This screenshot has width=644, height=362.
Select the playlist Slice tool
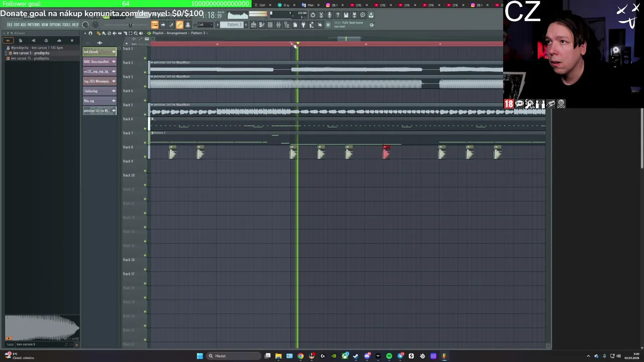pyautogui.click(x=125, y=33)
